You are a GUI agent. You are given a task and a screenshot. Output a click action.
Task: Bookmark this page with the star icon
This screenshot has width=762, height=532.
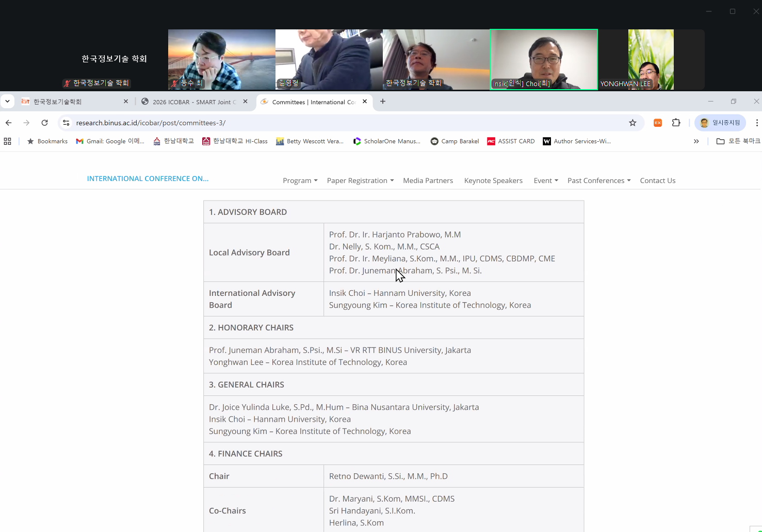633,123
